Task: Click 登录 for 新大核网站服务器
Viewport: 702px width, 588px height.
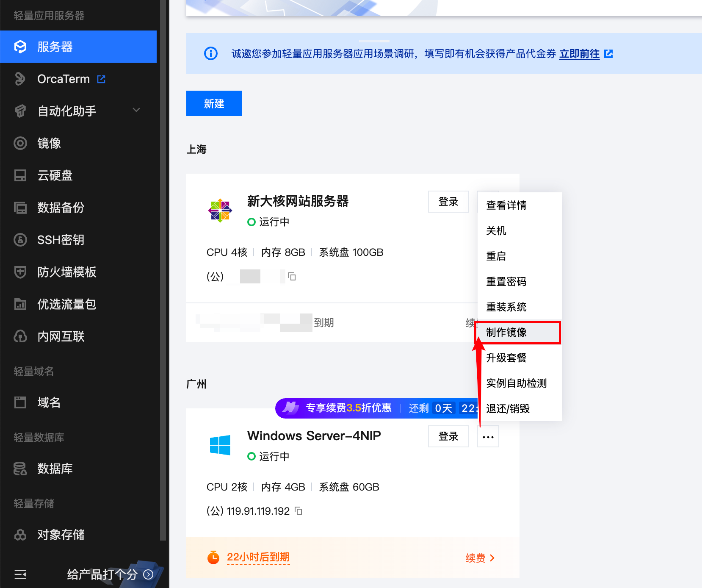Action: pos(448,202)
